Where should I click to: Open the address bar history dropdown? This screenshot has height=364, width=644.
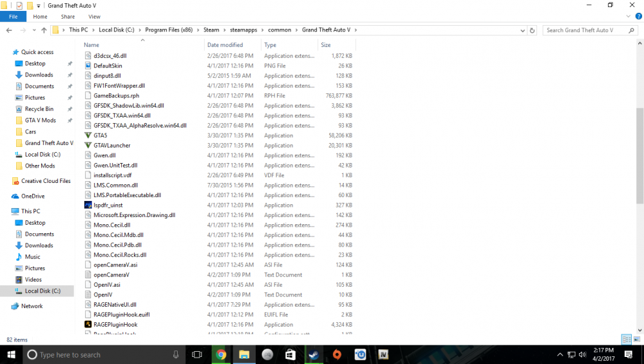(522, 30)
